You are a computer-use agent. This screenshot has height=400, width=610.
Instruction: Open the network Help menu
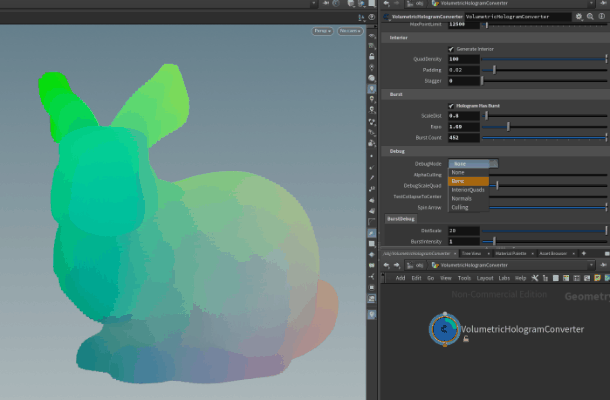pos(520,278)
